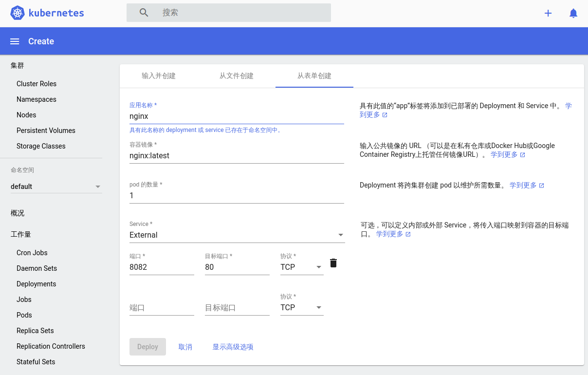Open Replication Controllers in sidebar
Viewport: 588px width, 375px height.
click(51, 346)
